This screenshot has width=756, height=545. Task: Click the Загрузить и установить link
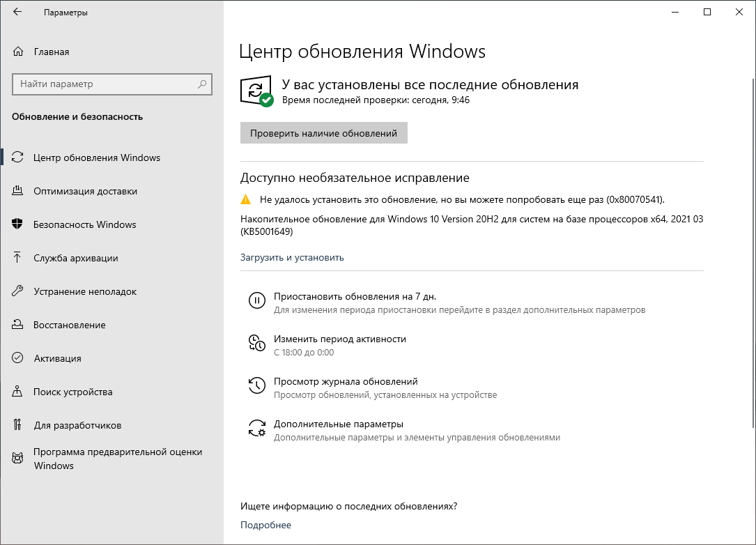pyautogui.click(x=292, y=257)
